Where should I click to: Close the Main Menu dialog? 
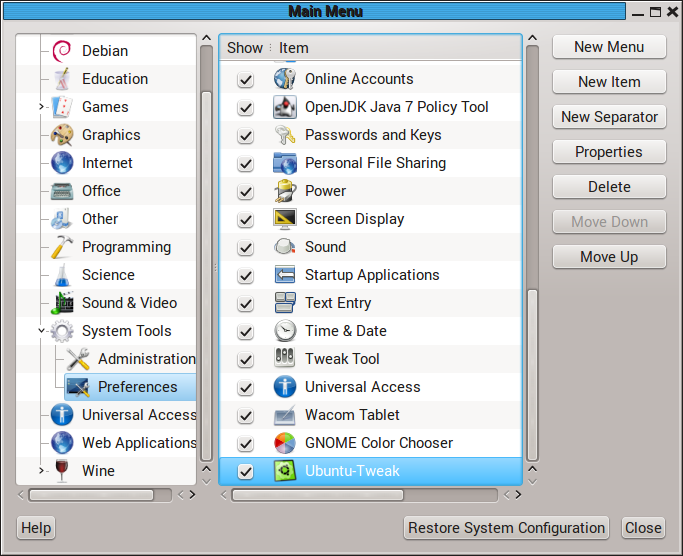[x=643, y=528]
